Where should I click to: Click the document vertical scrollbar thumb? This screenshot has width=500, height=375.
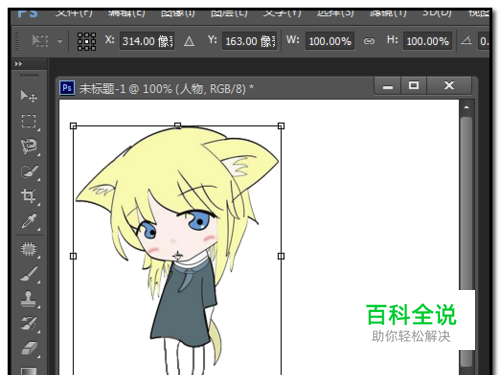466,203
